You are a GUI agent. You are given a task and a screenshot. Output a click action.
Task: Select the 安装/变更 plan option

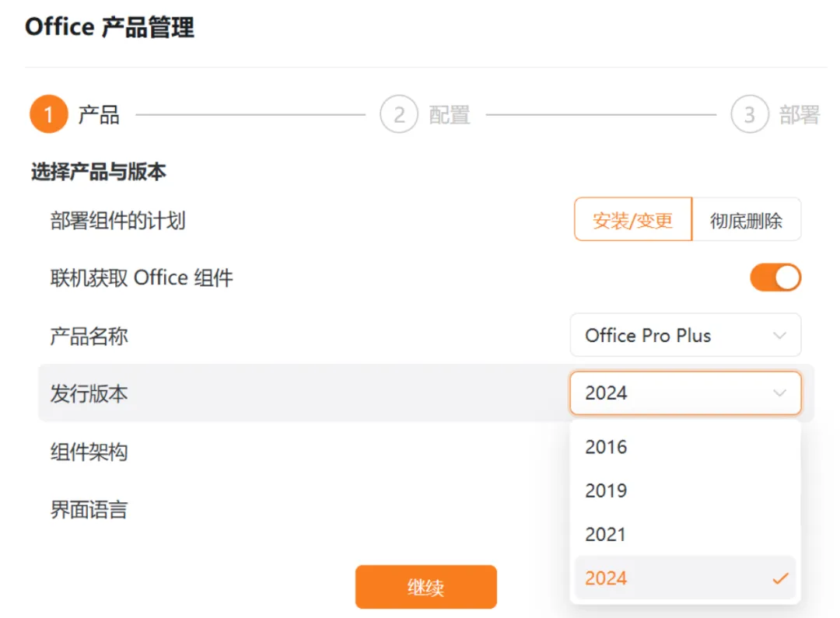coord(632,219)
